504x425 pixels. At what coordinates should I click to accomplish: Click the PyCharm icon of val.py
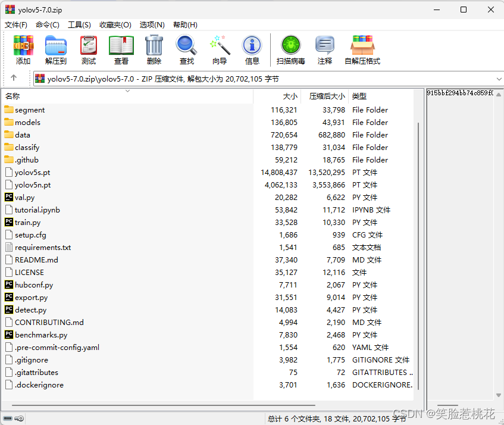coord(9,197)
